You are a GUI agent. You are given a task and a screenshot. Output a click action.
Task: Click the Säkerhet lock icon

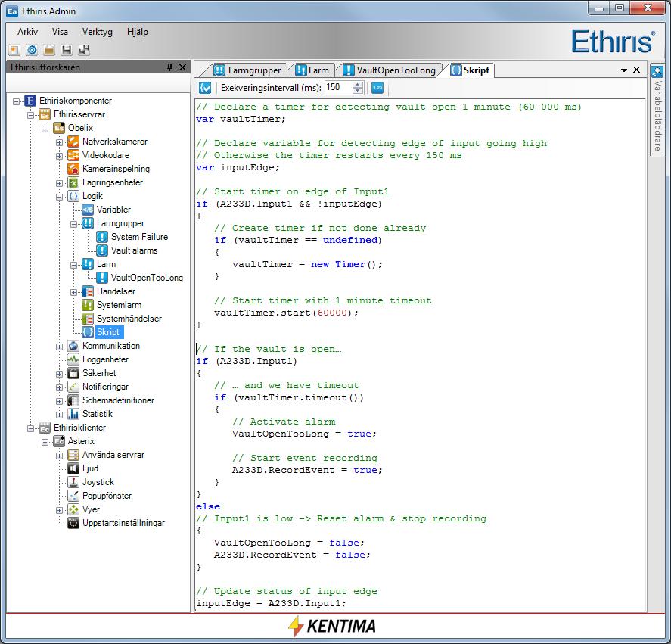73,373
